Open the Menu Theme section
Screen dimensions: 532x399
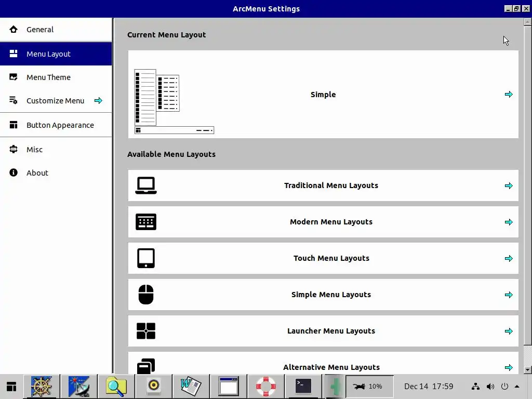[56, 77]
